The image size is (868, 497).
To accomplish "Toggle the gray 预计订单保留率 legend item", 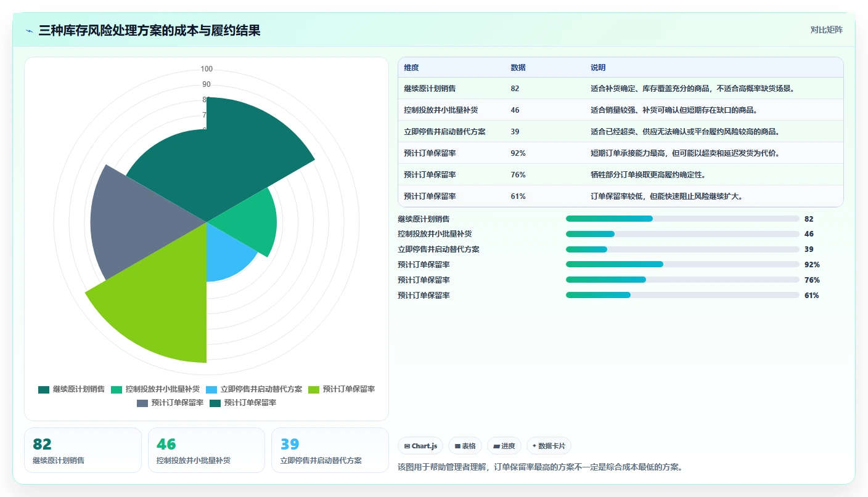I will coord(170,403).
